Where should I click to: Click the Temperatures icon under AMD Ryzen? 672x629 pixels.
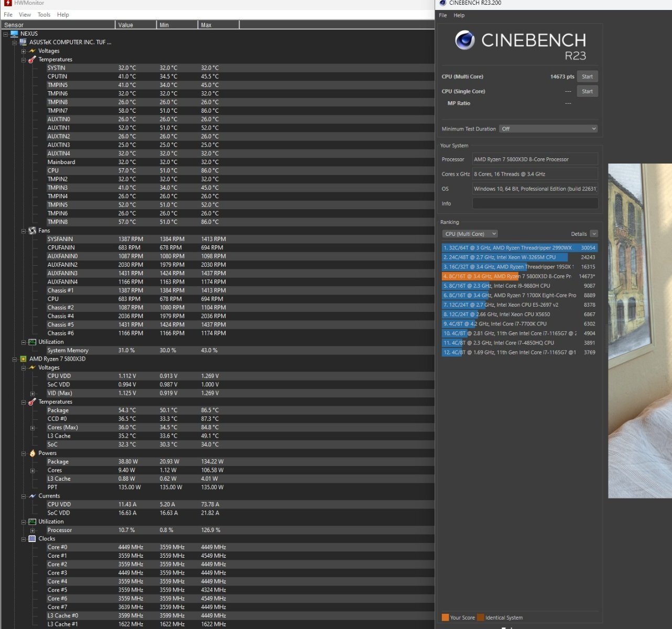click(x=32, y=402)
